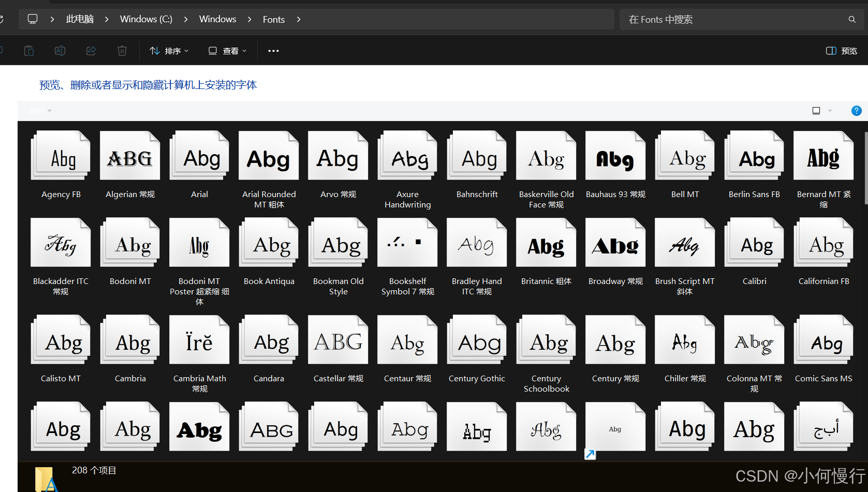Image resolution: width=868 pixels, height=492 pixels.
Task: Select the Castellar font icon
Action: pyautogui.click(x=338, y=339)
